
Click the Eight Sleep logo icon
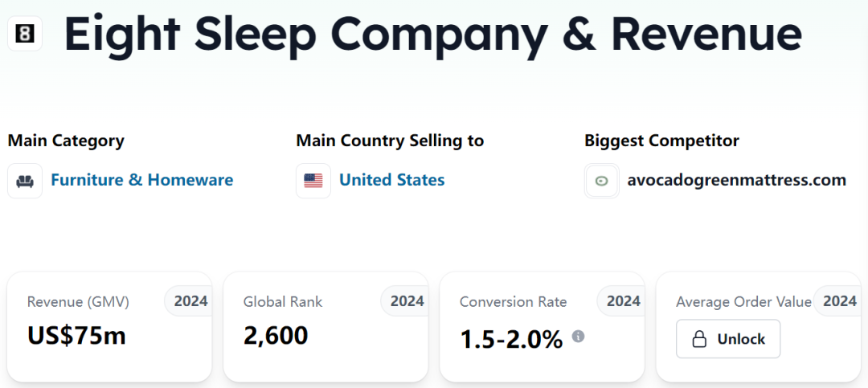pyautogui.click(x=25, y=34)
